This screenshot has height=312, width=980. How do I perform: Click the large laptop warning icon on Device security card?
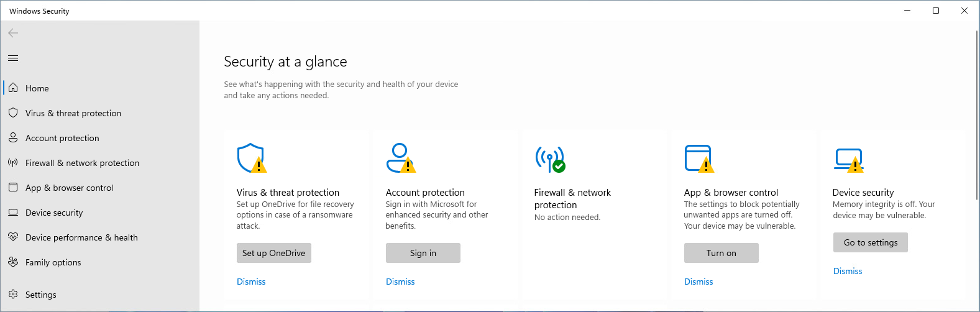[x=849, y=160]
